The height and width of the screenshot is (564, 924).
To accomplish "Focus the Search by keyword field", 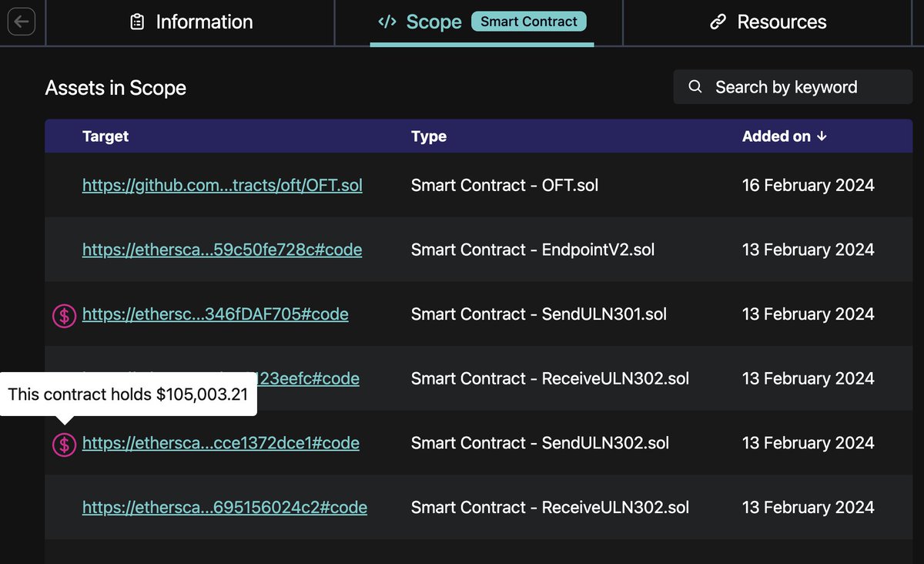I will pos(793,87).
